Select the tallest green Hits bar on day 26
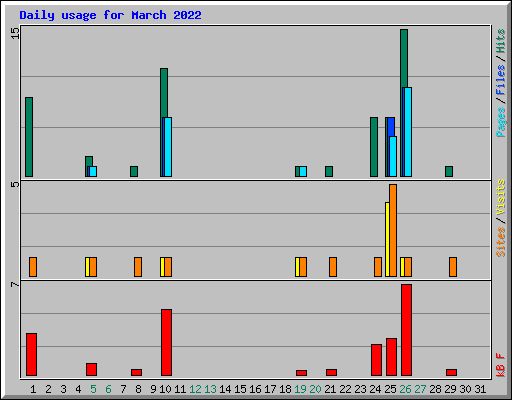512x400 pixels. (404, 58)
